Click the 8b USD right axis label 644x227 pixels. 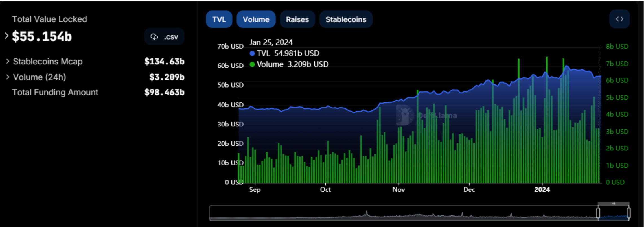617,47
